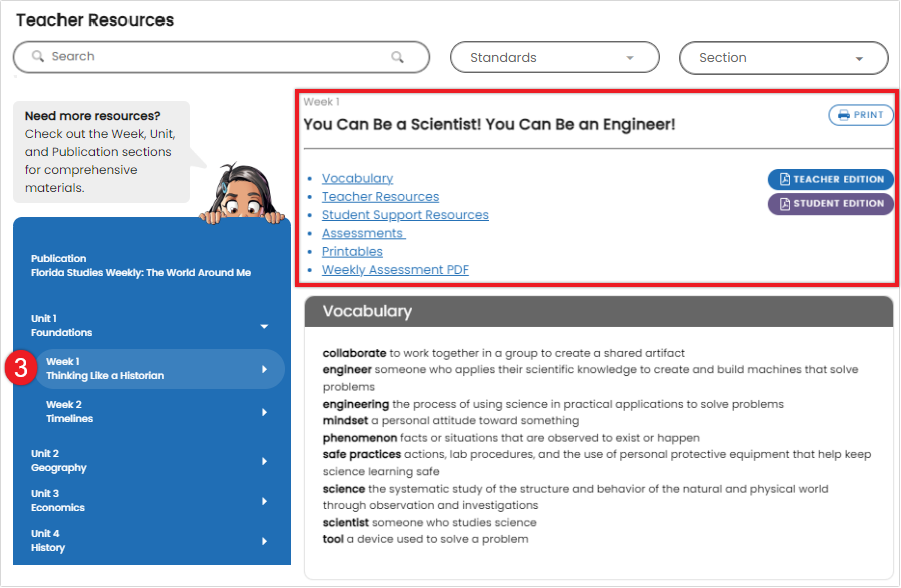This screenshot has height=588, width=901.
Task: Open the Student Edition PDF
Action: pos(830,204)
